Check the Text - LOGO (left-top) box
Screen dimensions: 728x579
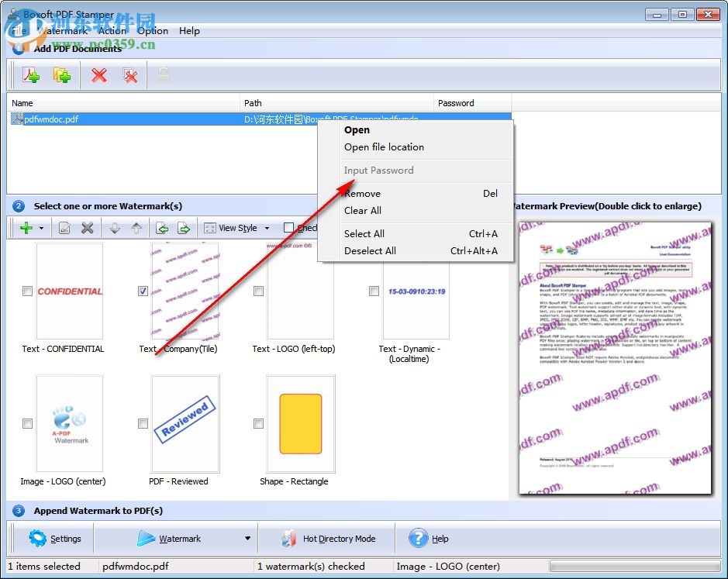coord(259,291)
